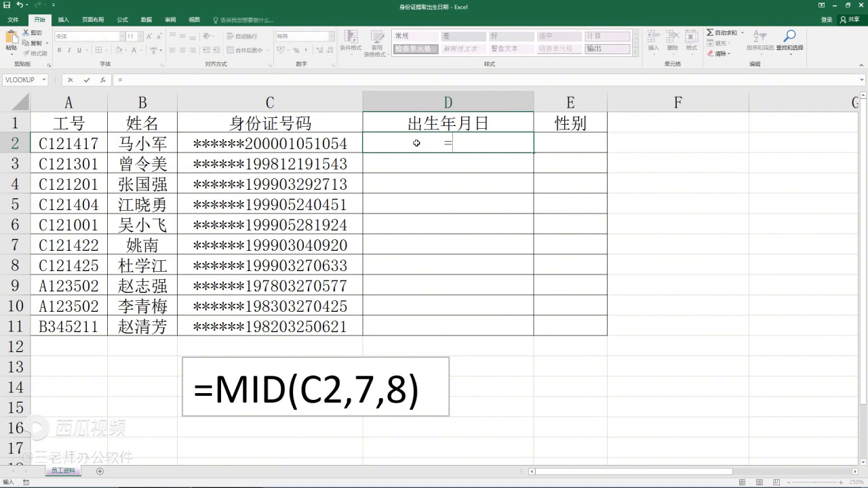868x488 pixels.
Task: Click 共享 share button
Action: [850, 20]
